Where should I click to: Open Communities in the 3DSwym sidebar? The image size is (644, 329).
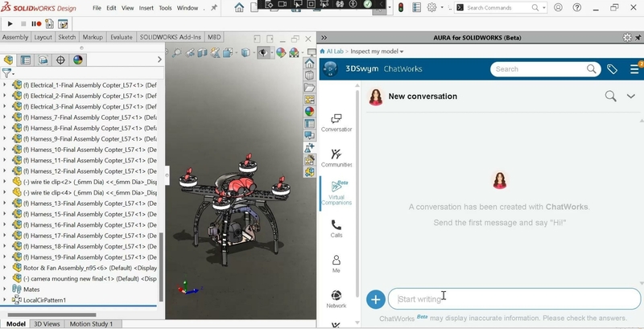336,158
